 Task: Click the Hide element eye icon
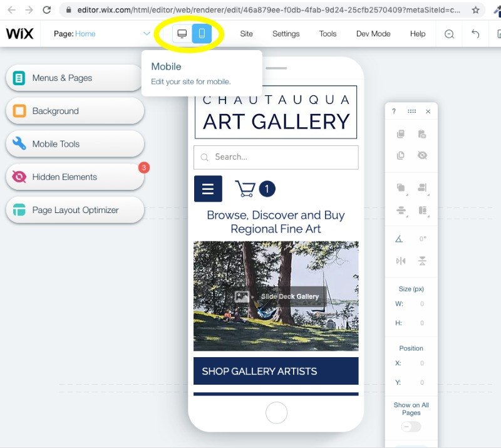tap(422, 155)
